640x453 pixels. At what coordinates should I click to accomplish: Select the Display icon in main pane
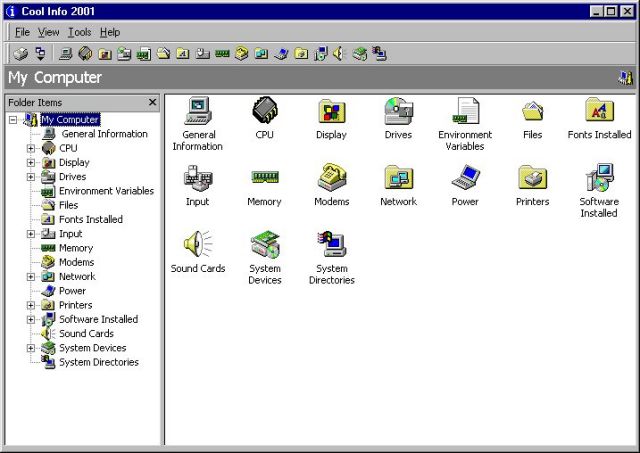(331, 111)
